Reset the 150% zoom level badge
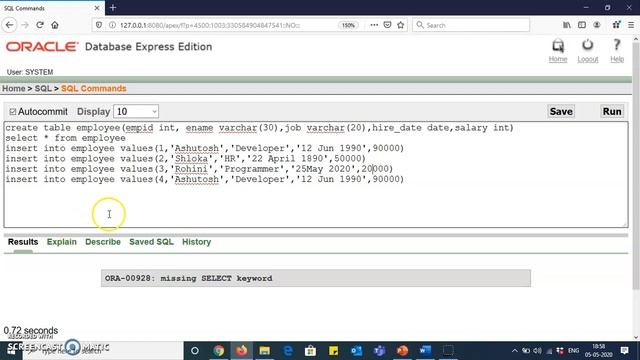 tap(348, 25)
